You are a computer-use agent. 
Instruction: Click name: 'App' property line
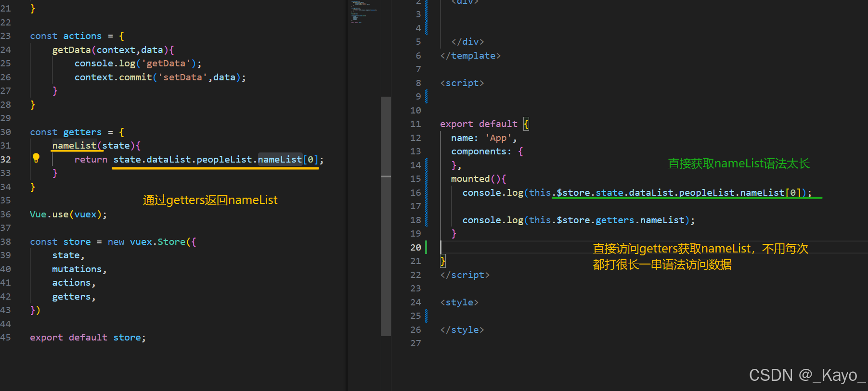tap(484, 138)
